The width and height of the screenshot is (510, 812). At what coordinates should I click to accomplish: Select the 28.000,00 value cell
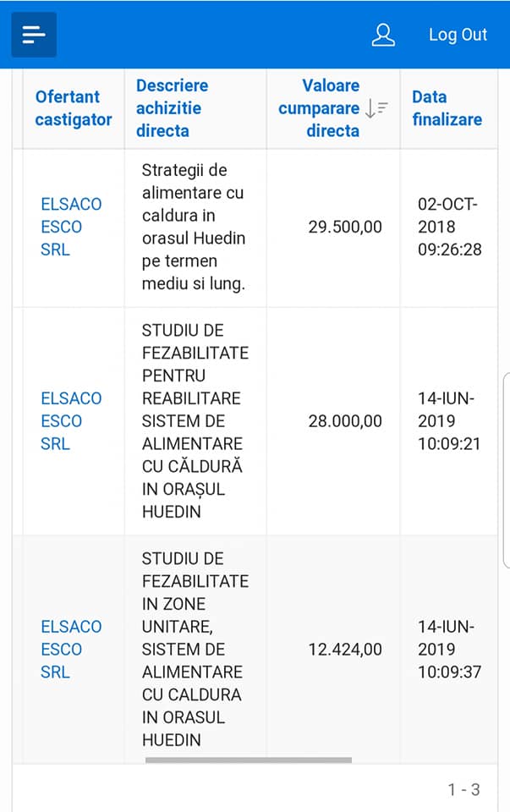(333, 421)
